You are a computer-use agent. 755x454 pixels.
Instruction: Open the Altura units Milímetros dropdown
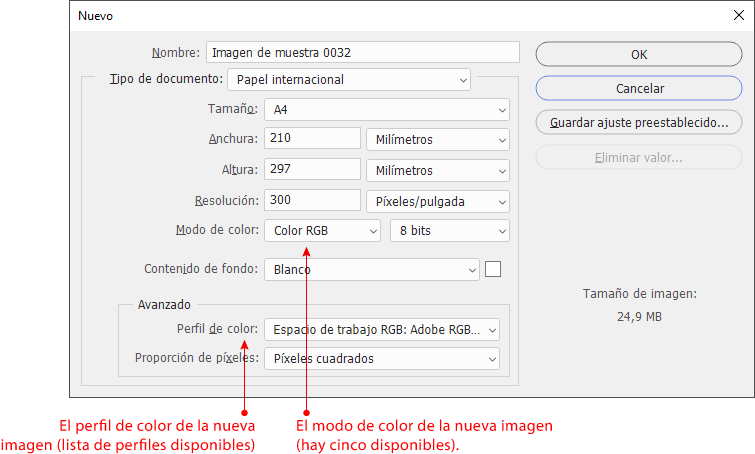tap(437, 171)
